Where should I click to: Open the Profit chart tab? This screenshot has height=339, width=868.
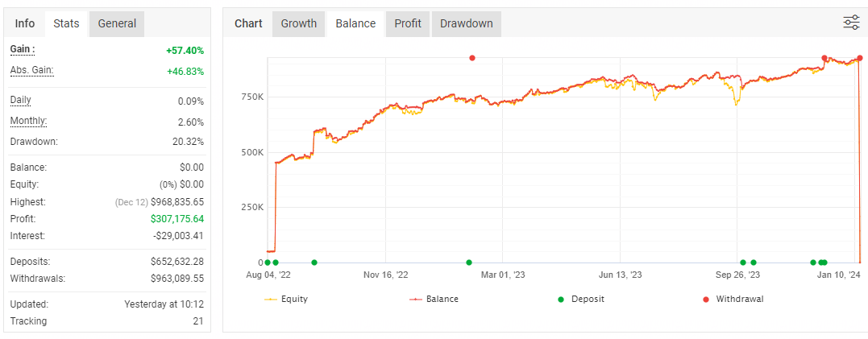click(x=408, y=24)
